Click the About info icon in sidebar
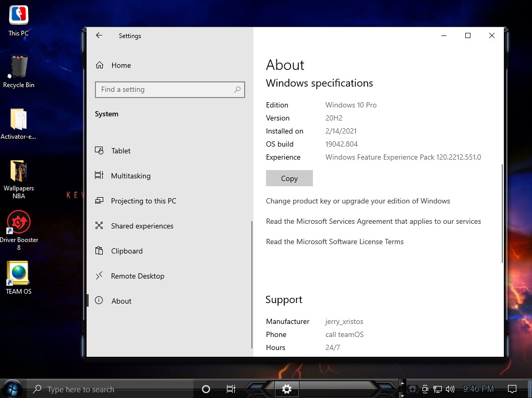Viewport: 532px width, 398px height. 99,300
